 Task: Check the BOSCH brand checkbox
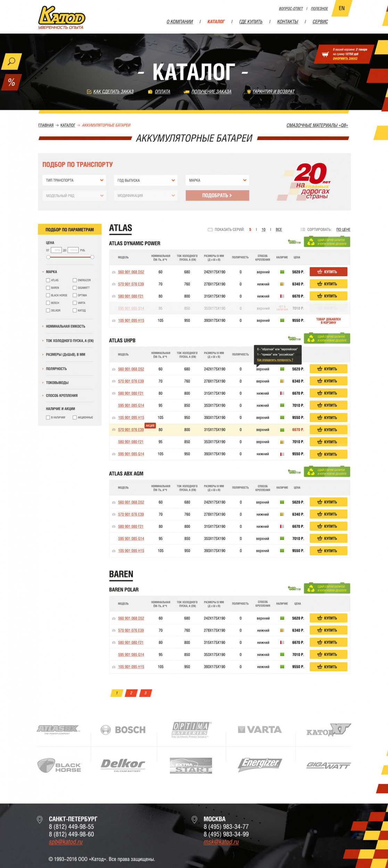[48, 303]
